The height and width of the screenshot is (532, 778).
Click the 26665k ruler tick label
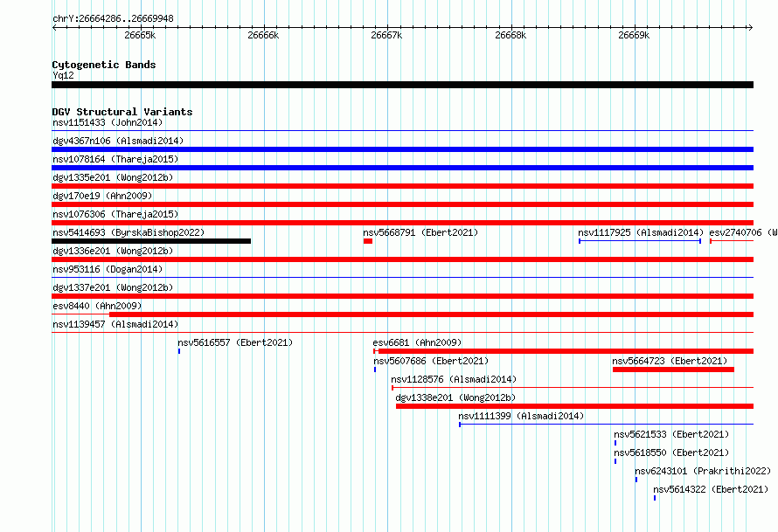pyautogui.click(x=140, y=35)
